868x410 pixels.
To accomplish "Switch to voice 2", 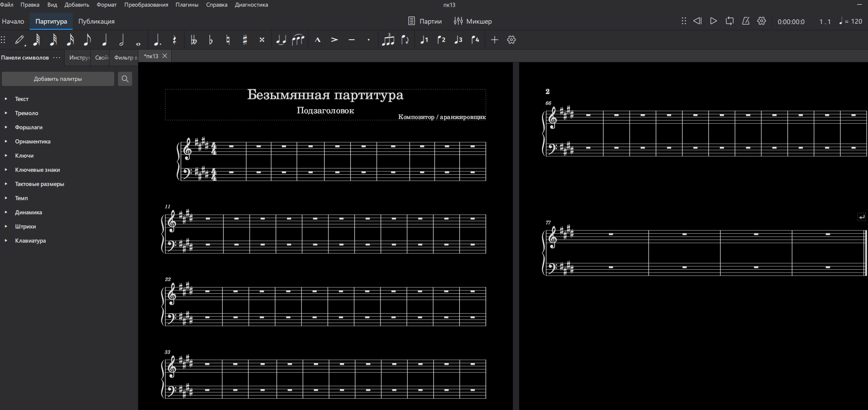I will click(441, 40).
